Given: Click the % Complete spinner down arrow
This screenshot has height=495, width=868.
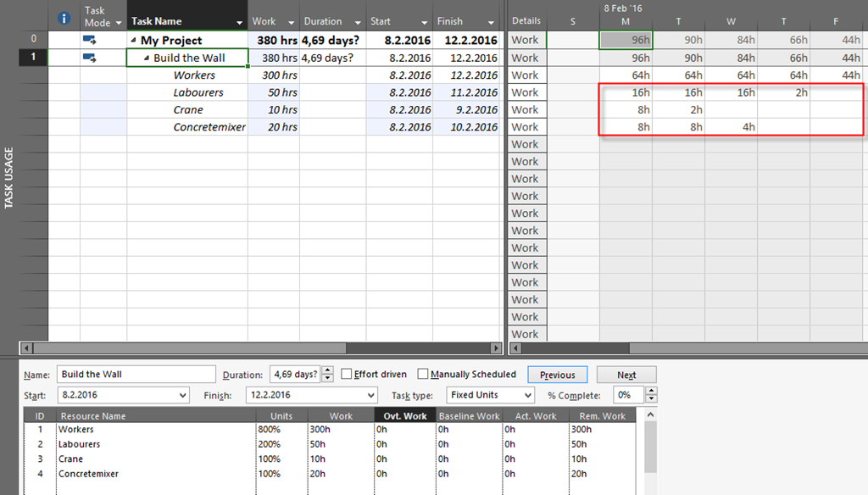Looking at the screenshot, I should point(651,400).
